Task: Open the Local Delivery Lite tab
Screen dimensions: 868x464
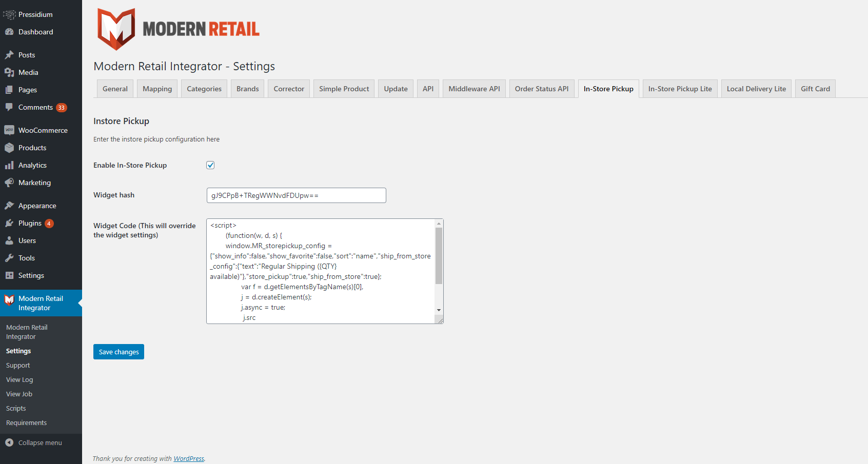Action: tap(757, 89)
